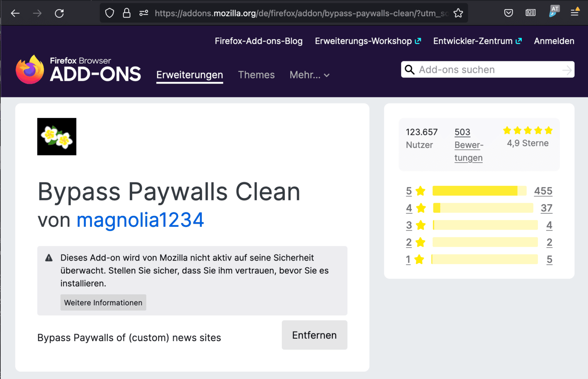Click the five-star rating icons above 4,9 Sterne
This screenshot has height=379, width=588.
tap(528, 131)
